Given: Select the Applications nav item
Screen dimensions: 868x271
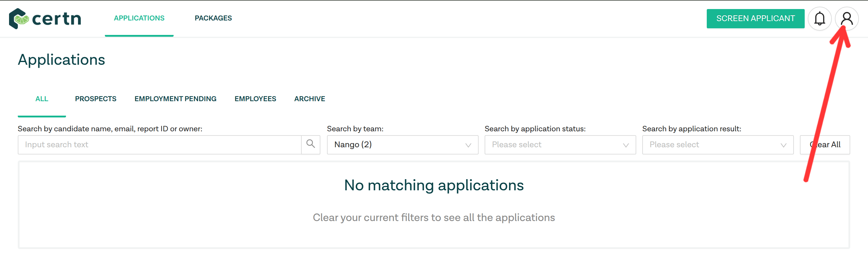Looking at the screenshot, I should (139, 18).
